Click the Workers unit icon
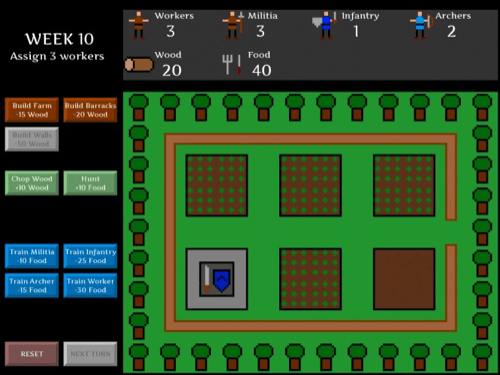The width and height of the screenshot is (500, 375). tap(138, 26)
